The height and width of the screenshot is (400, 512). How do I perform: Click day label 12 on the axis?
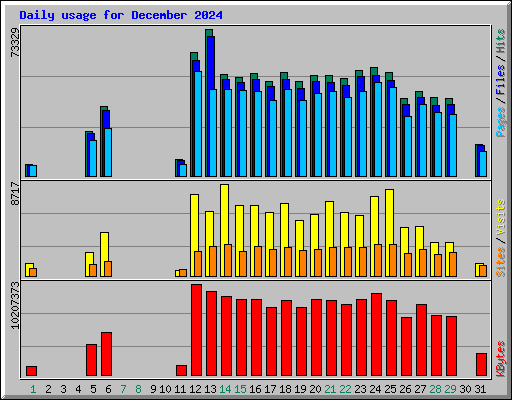pos(195,389)
